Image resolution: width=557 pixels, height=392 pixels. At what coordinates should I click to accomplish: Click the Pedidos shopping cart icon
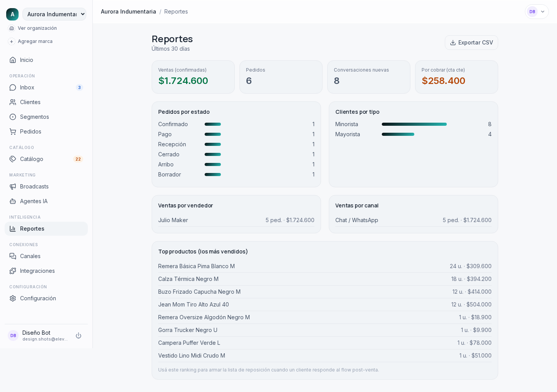click(x=13, y=132)
